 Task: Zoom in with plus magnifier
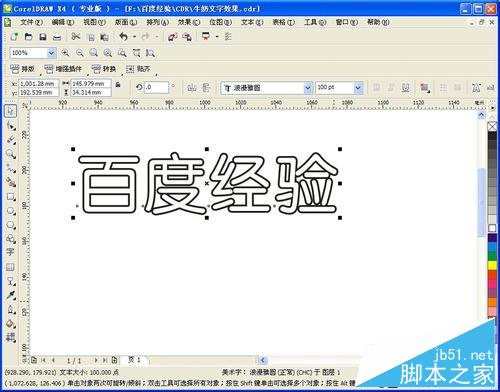coord(65,53)
